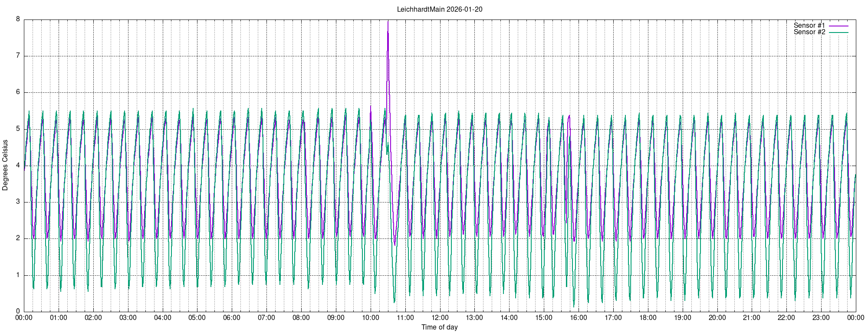Click the 2 value on the y-axis
Viewport: 868px width, 333px height.
pos(18,238)
